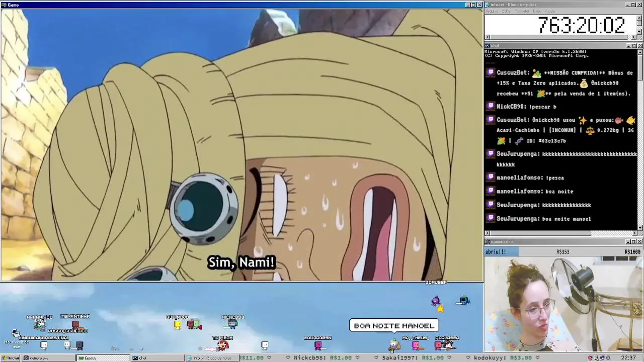Click the TEMANTINHA avatar character
Image resolution: width=644 pixels, height=362 pixels.
tap(75, 324)
